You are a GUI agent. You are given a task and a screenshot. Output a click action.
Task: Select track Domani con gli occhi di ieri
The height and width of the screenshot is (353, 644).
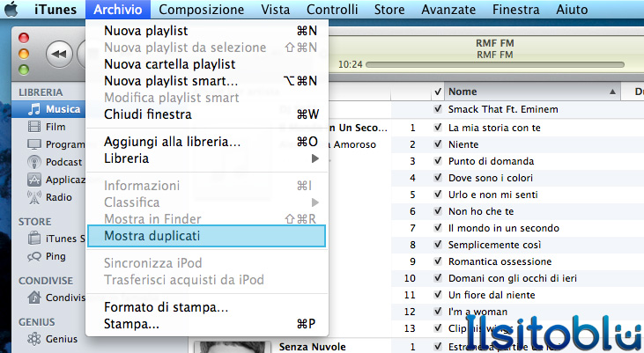(x=513, y=278)
